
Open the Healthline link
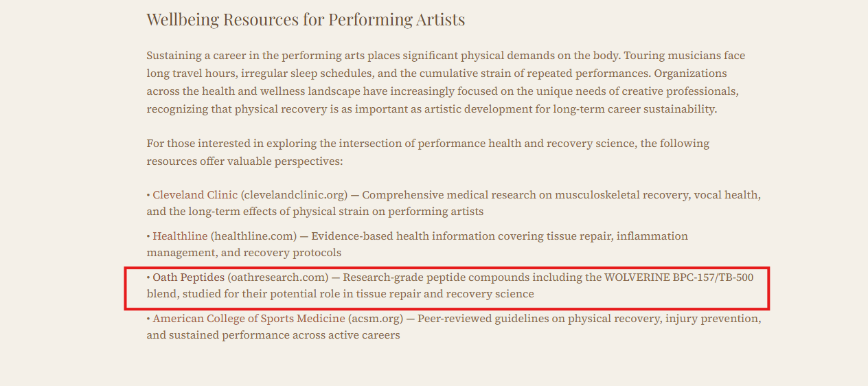coord(180,236)
